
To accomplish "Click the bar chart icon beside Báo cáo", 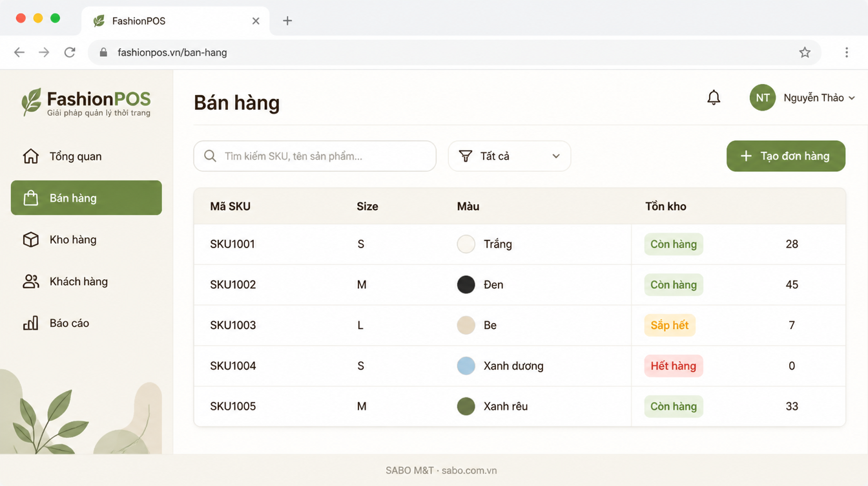I will [x=30, y=323].
